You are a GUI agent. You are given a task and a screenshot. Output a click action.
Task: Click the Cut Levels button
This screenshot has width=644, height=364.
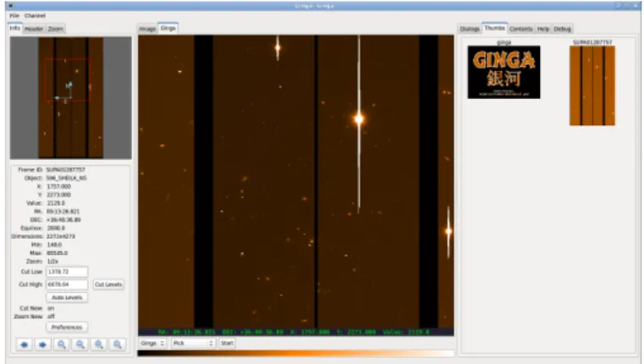pyautogui.click(x=108, y=284)
